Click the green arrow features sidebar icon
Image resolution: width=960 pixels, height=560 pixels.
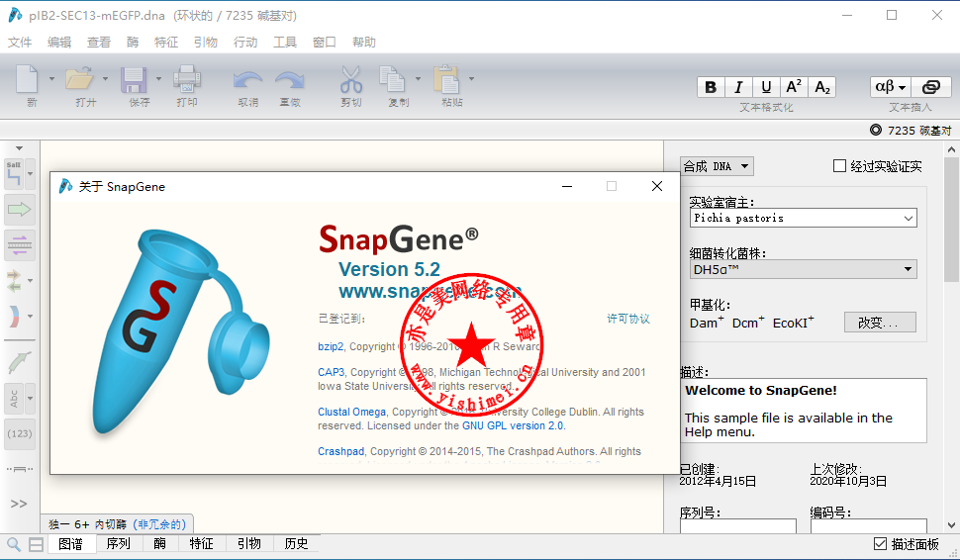19,210
